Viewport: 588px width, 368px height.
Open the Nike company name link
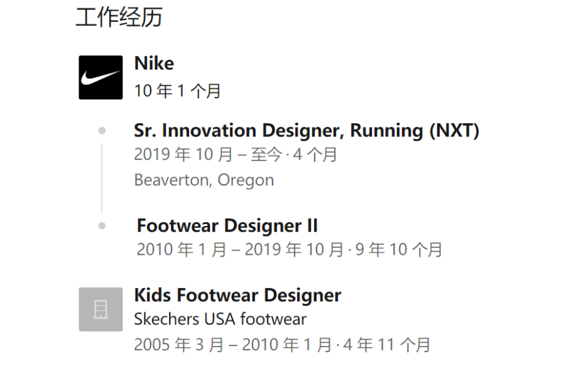coord(154,64)
